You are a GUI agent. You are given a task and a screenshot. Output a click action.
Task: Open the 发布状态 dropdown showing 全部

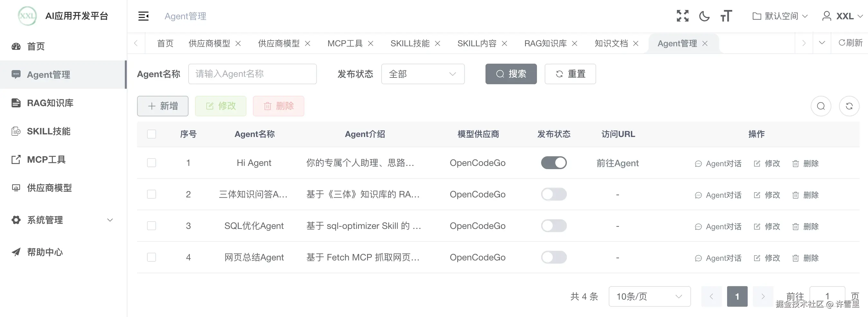(x=423, y=74)
